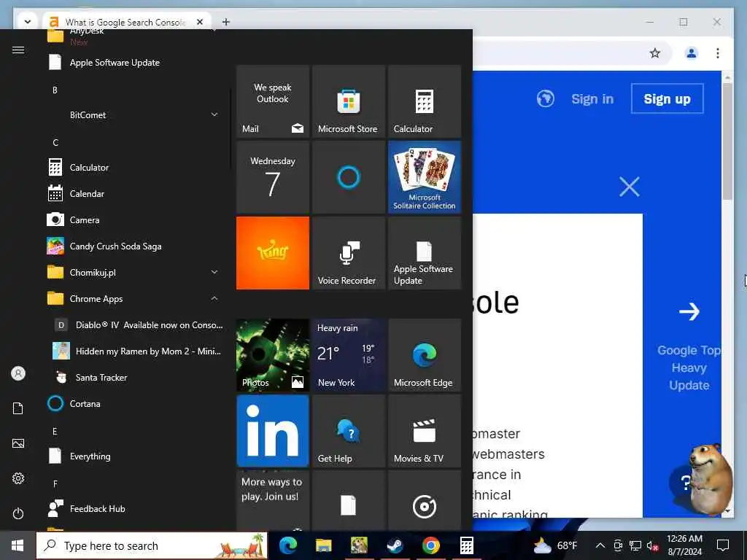Open Calendar from the app list
Image resolution: width=747 pixels, height=560 pixels.
click(135, 194)
